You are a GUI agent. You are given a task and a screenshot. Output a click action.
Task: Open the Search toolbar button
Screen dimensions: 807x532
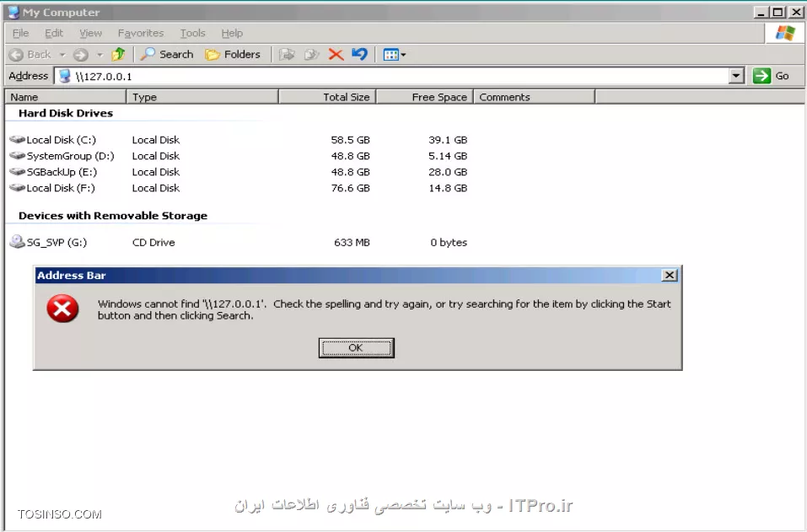pyautogui.click(x=167, y=54)
